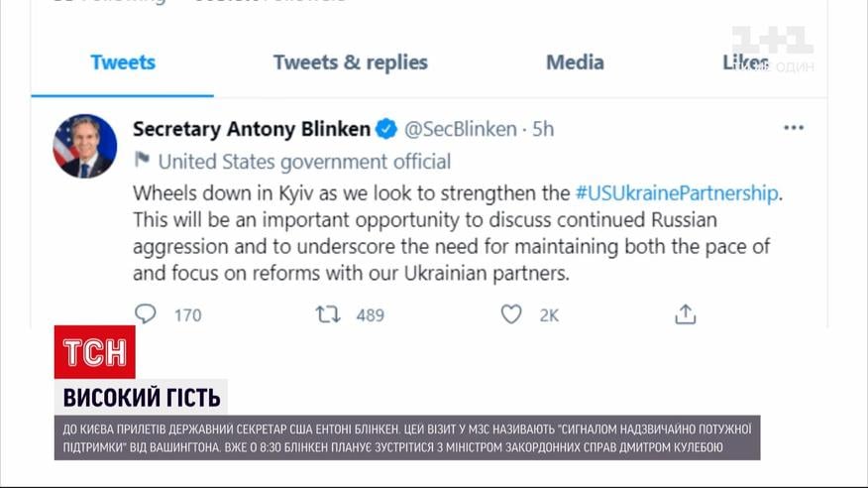The image size is (868, 488).
Task: Click the reply speech bubble icon
Action: tap(146, 314)
